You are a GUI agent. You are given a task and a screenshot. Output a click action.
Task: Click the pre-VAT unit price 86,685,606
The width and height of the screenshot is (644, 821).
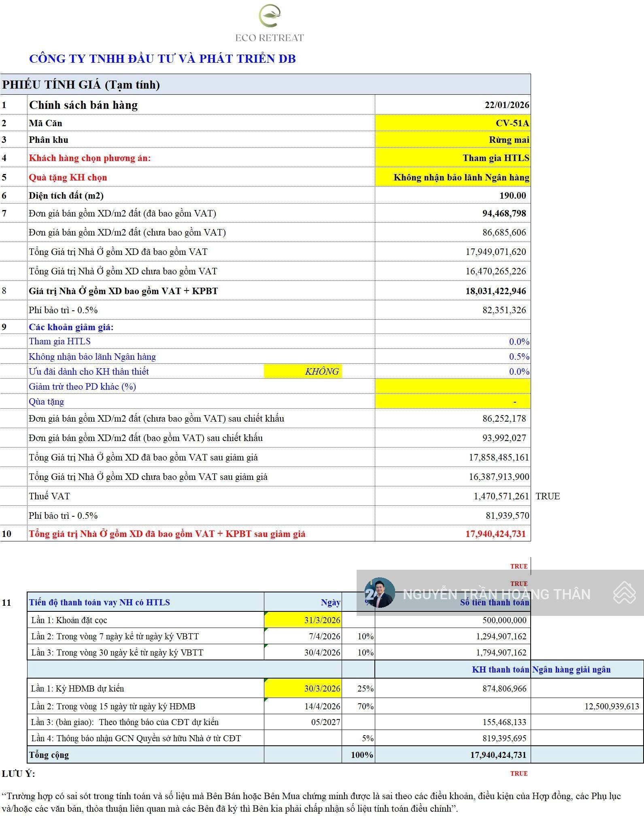coord(504,232)
